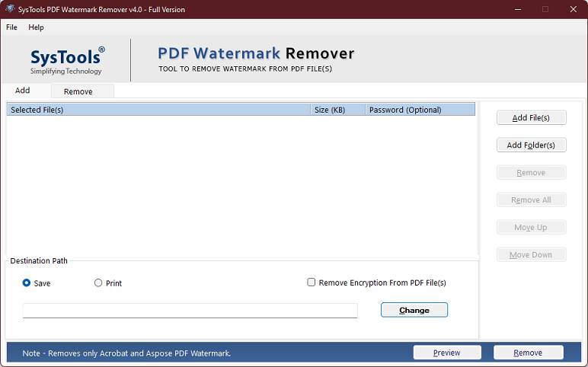The image size is (588, 367).
Task: Click the Add Folder(s) button
Action: pyautogui.click(x=531, y=145)
